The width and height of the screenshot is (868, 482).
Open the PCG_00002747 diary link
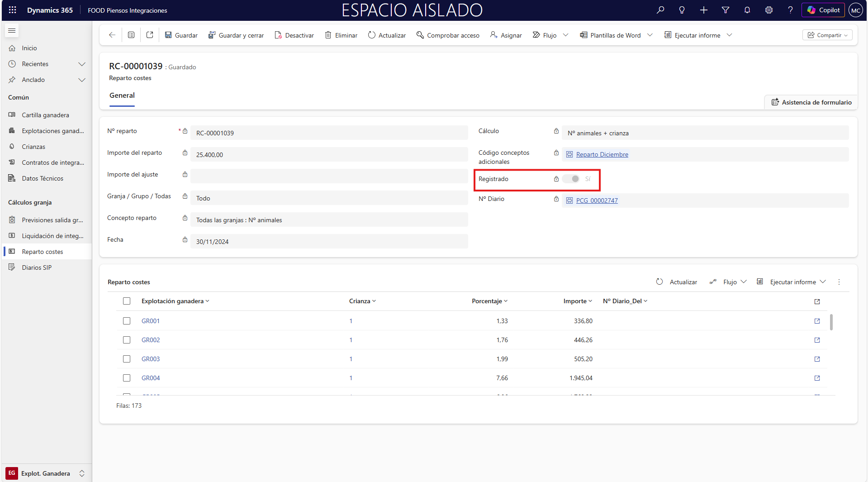[x=597, y=200]
